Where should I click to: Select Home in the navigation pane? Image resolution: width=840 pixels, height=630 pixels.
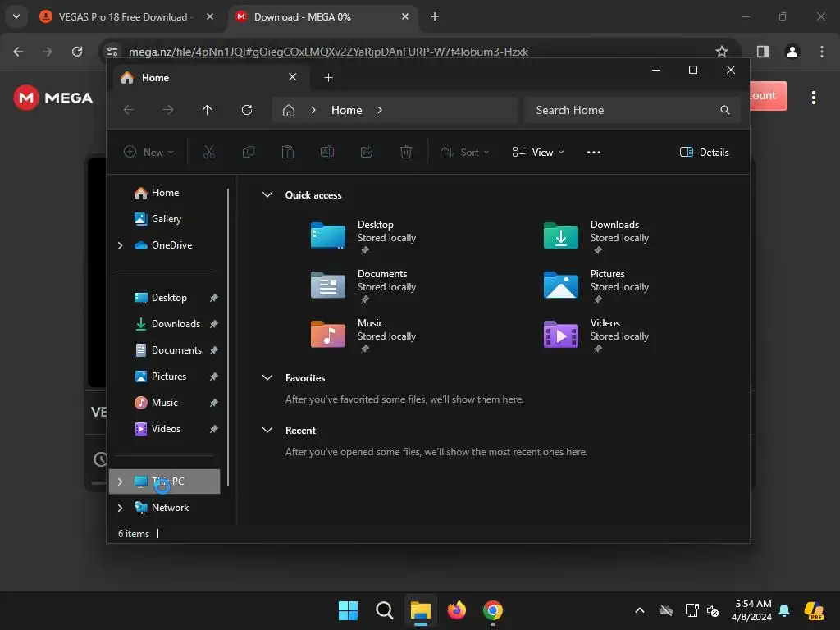point(165,192)
